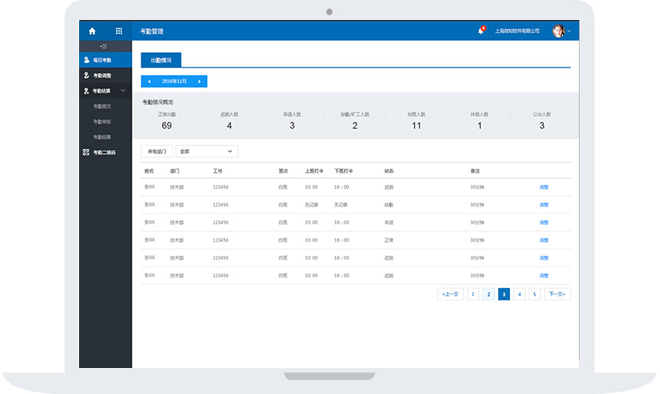The width and height of the screenshot is (660, 394).
Task: Select current page 3
Action: click(x=504, y=294)
